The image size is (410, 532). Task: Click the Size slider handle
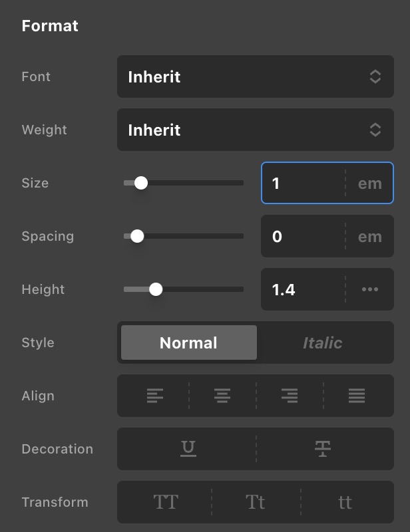tap(141, 183)
